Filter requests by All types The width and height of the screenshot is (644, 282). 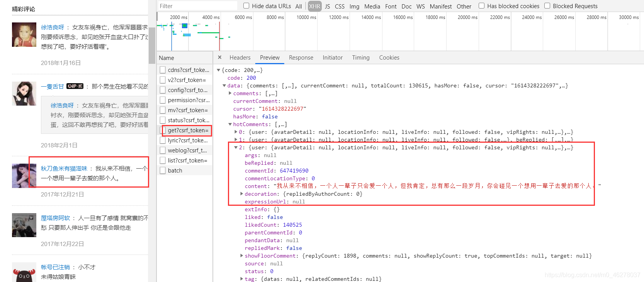pos(299,6)
